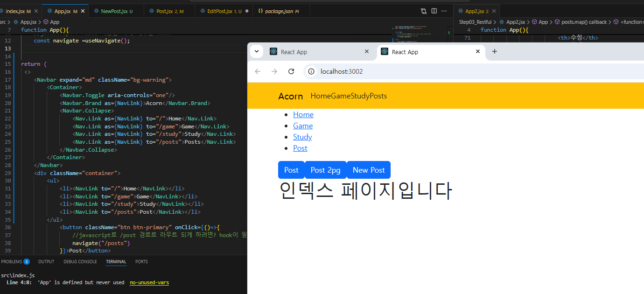Click Study in the yellow navbar
Image resolution: width=644 pixels, height=294 pixels.
[360, 96]
